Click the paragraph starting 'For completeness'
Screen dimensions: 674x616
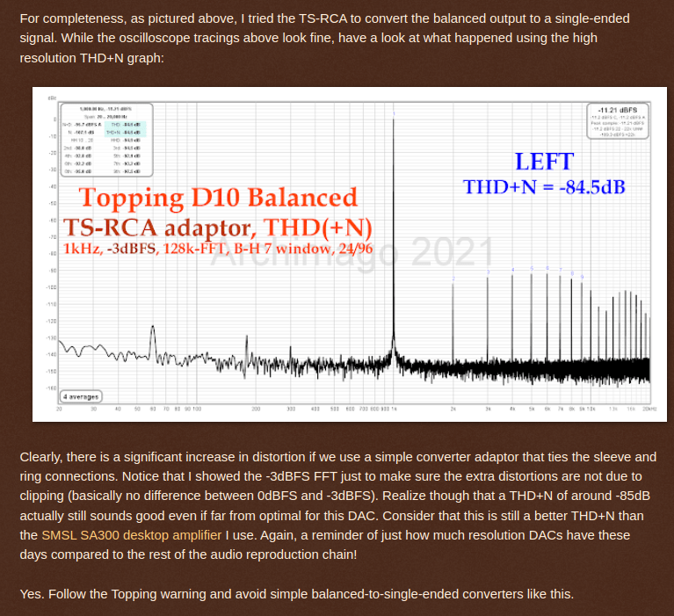pyautogui.click(x=324, y=39)
